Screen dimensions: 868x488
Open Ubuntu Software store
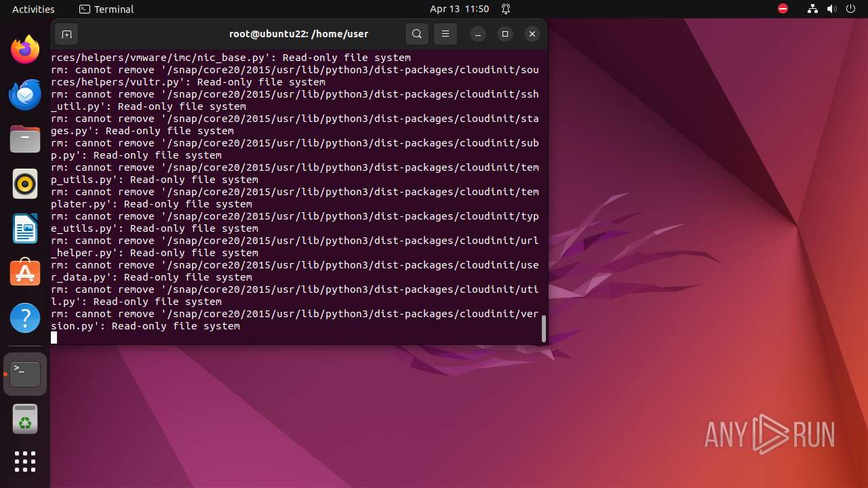[25, 273]
